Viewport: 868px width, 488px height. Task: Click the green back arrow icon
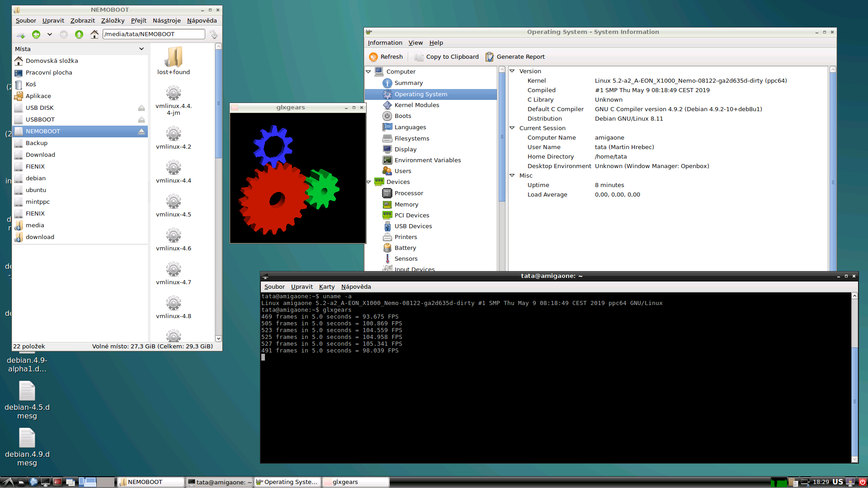tap(36, 34)
